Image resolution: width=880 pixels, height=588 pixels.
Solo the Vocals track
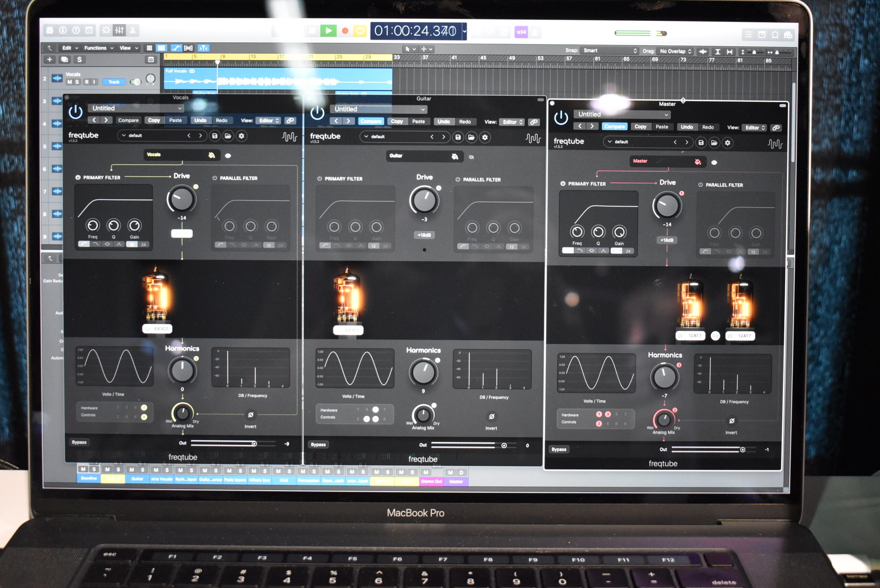(x=77, y=82)
